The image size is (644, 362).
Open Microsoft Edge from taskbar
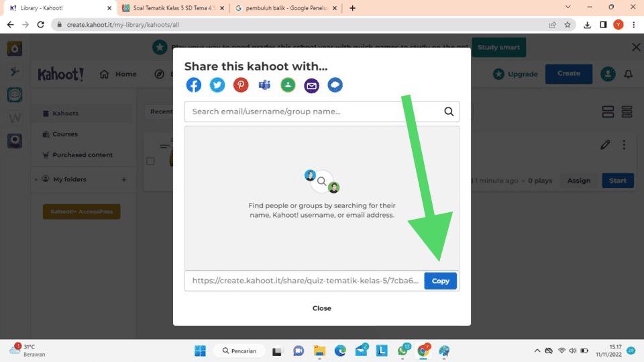click(x=340, y=351)
